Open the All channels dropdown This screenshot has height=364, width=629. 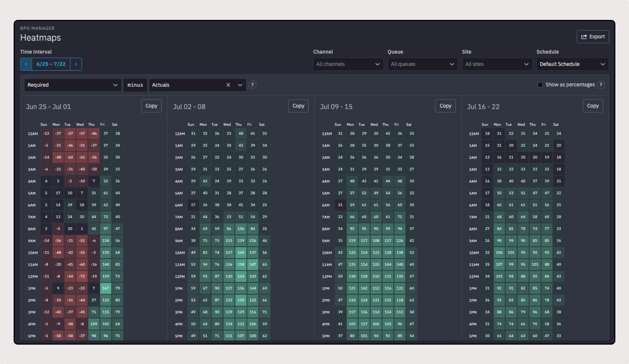tap(348, 64)
